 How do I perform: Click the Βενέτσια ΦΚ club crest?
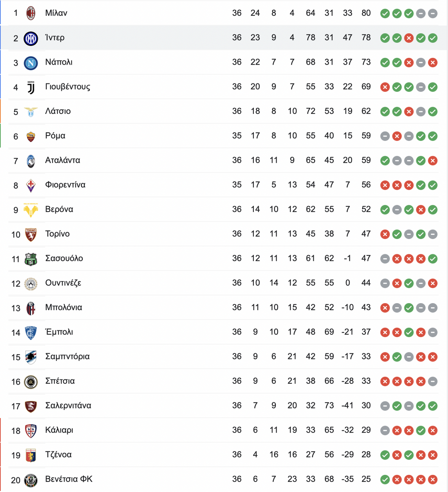pos(31,480)
